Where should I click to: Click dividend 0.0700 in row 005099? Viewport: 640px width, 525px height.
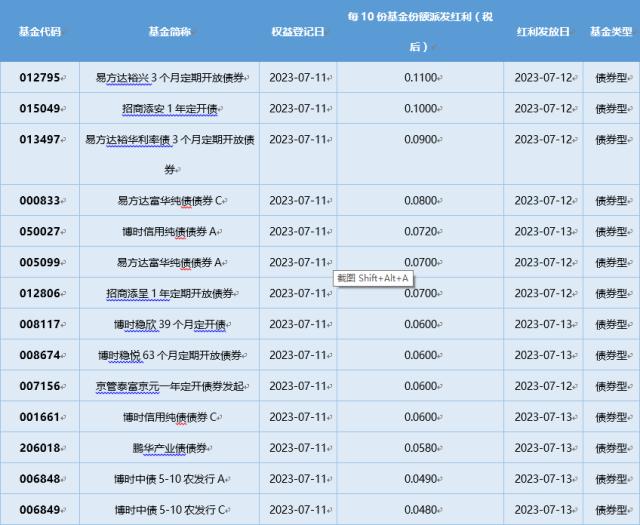tap(420, 262)
